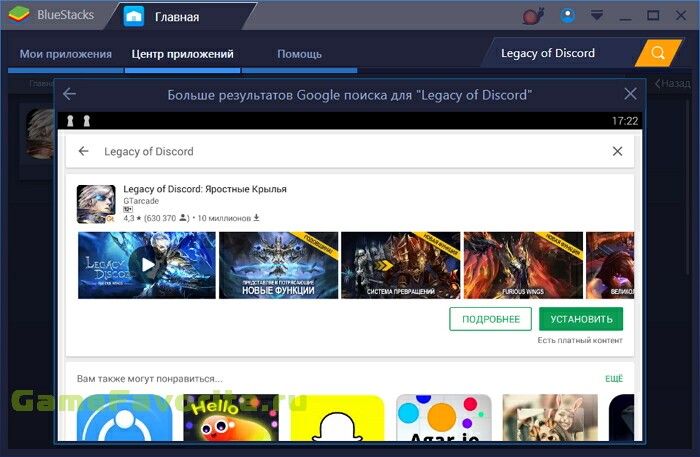Open the bunny-ears photo filter app icon
The image size is (700, 457).
click(550, 418)
